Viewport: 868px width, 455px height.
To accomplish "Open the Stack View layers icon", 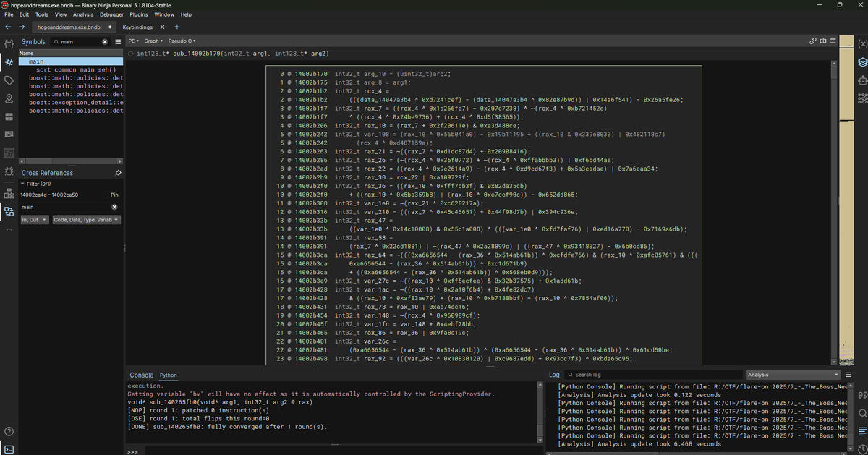I will click(x=862, y=62).
